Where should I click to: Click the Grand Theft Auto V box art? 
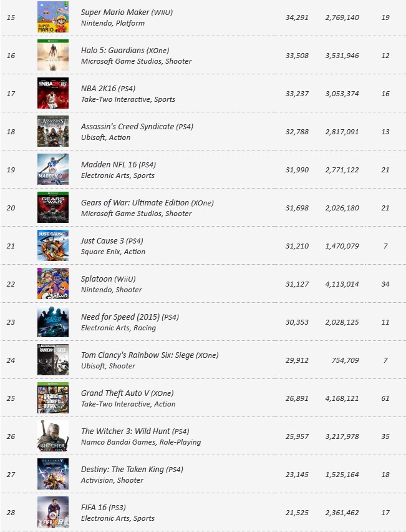pyautogui.click(x=53, y=398)
